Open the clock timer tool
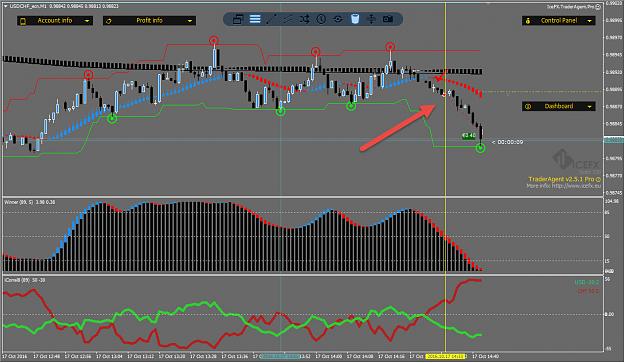This screenshot has height=363, width=625. [x=321, y=19]
